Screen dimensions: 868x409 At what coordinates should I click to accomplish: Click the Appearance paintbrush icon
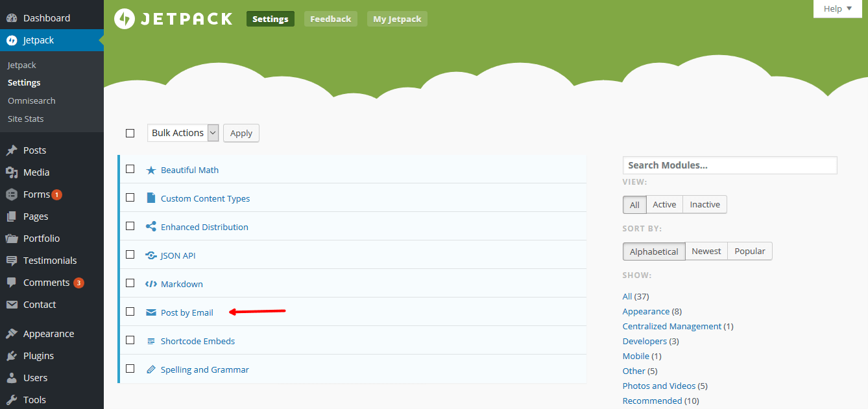[12, 334]
